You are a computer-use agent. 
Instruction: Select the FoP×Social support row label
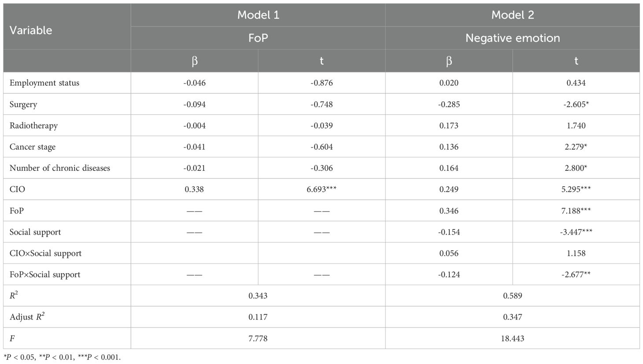tap(45, 274)
